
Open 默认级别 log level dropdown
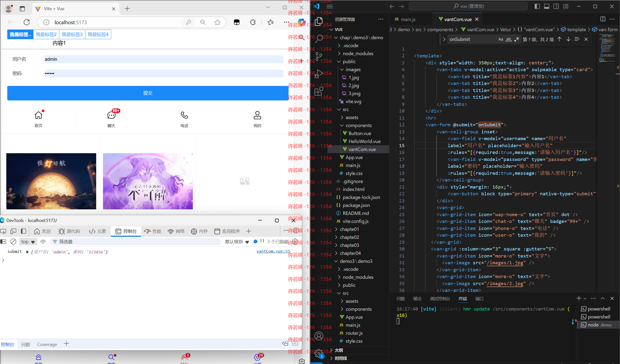(x=237, y=242)
